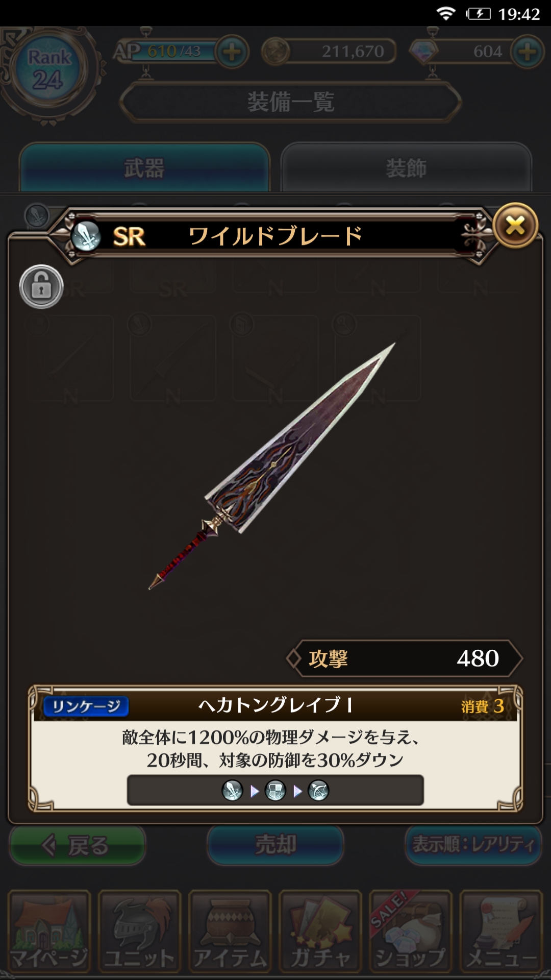Image resolution: width=551 pixels, height=980 pixels.
Task: Close the ワイルドブレード detail popup
Action: 515,225
